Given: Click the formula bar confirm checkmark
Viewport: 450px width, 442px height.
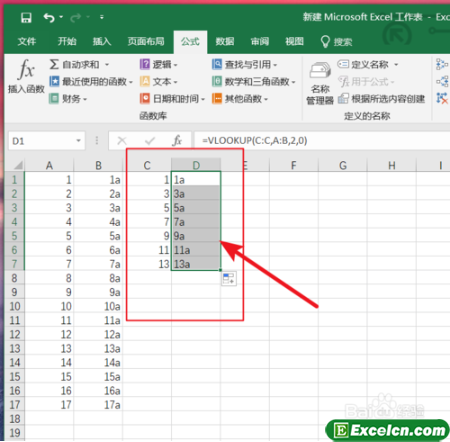Looking at the screenshot, I should (150, 141).
